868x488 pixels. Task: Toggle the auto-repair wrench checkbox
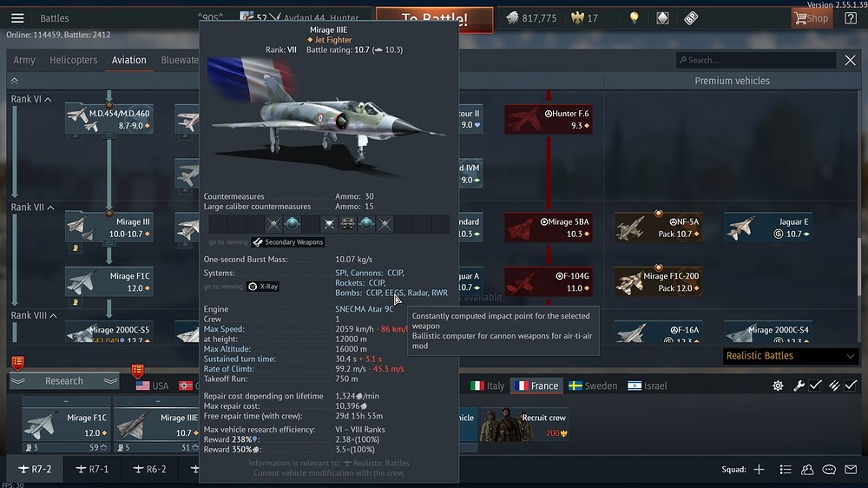coord(814,386)
